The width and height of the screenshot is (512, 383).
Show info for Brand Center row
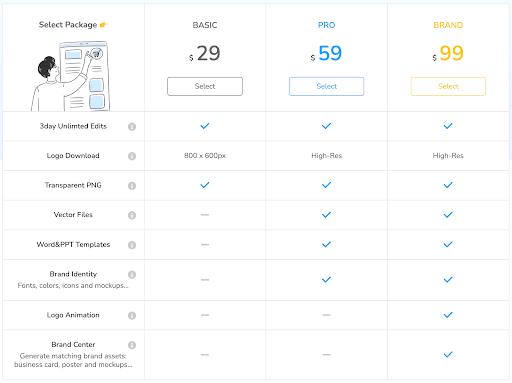click(x=132, y=345)
